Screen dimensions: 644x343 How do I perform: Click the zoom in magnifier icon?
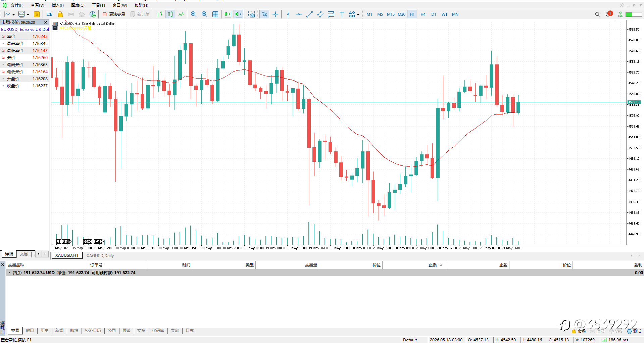(194, 14)
